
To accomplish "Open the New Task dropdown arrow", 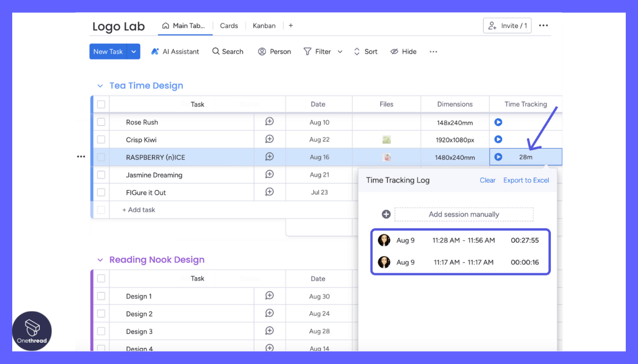I will [132, 51].
